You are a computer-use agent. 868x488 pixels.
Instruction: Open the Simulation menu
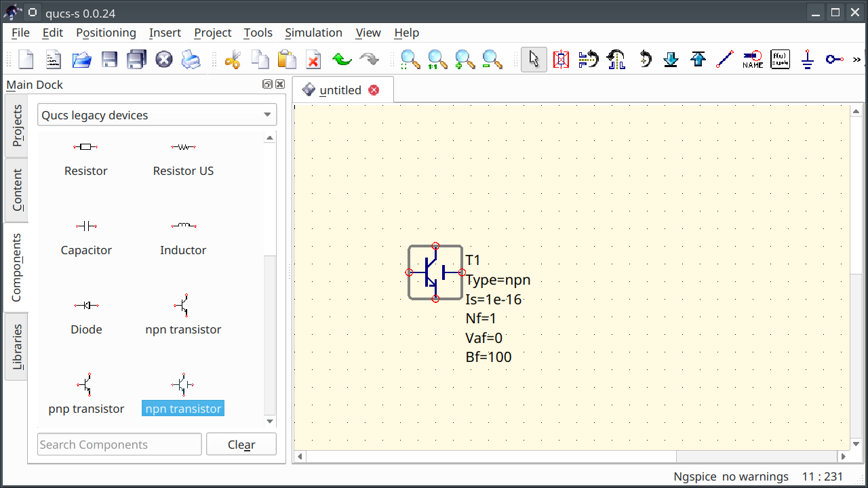pyautogui.click(x=313, y=33)
